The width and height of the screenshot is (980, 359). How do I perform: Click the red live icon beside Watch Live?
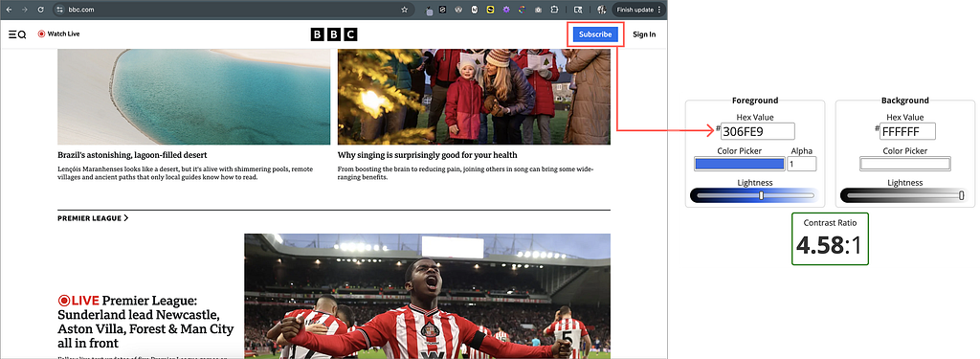(x=41, y=34)
